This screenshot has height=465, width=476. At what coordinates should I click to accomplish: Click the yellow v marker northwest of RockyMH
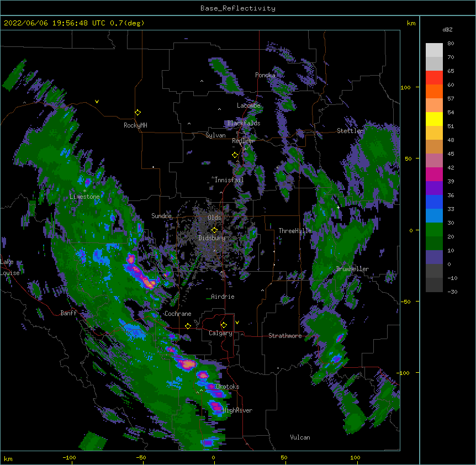click(97, 102)
